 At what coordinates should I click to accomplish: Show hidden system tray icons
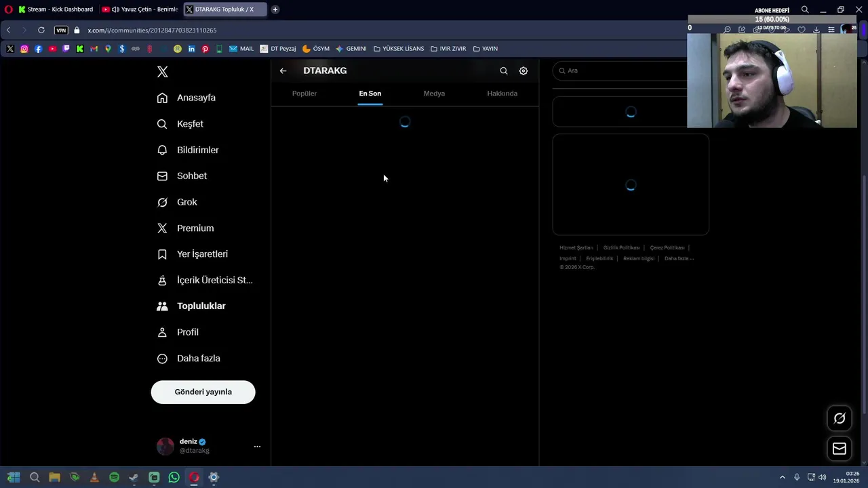[x=782, y=477]
